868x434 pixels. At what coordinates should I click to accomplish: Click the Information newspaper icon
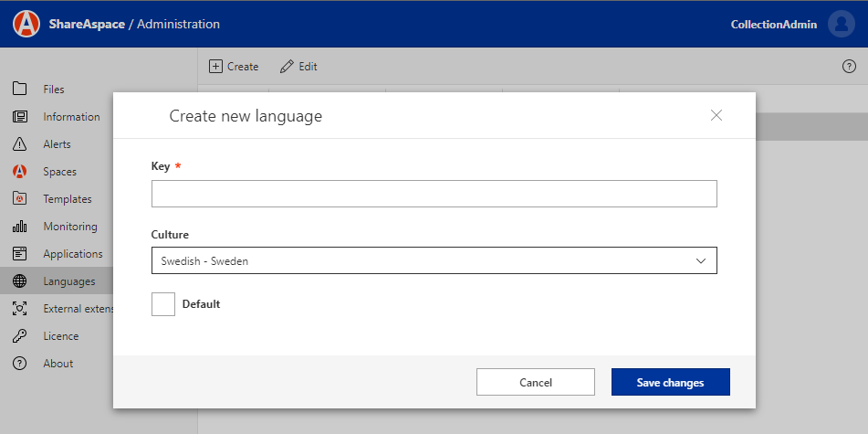(19, 116)
